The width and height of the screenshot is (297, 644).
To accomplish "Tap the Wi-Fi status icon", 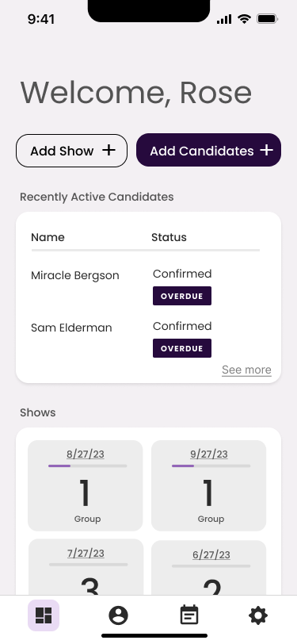I will pos(245,19).
